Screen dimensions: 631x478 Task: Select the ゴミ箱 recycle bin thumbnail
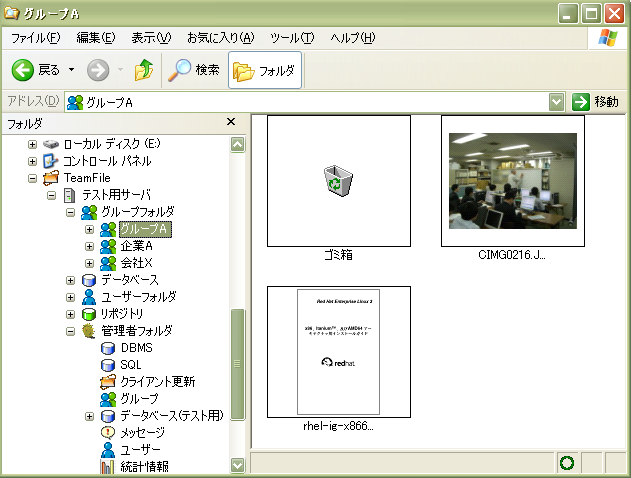tap(339, 180)
